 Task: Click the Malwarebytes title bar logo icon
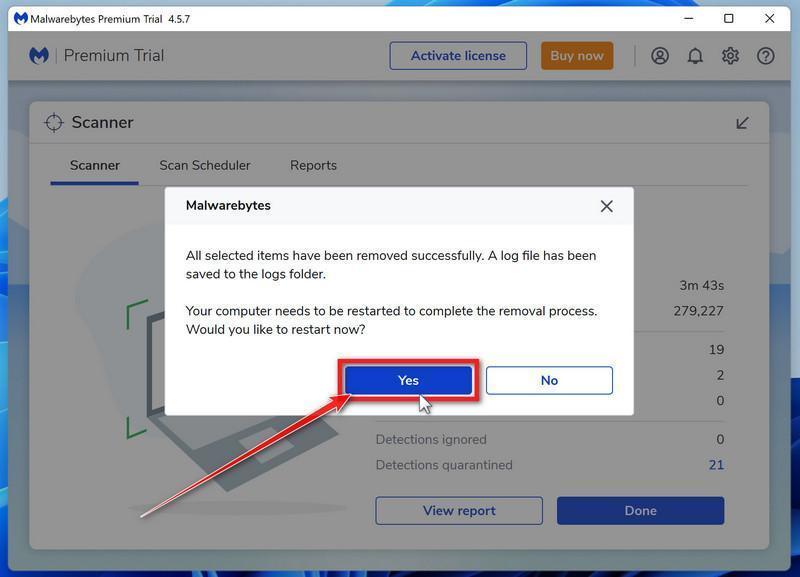tap(20, 19)
